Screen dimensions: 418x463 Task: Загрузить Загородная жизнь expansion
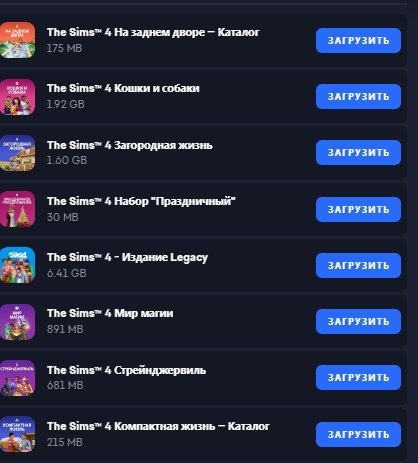tap(358, 152)
